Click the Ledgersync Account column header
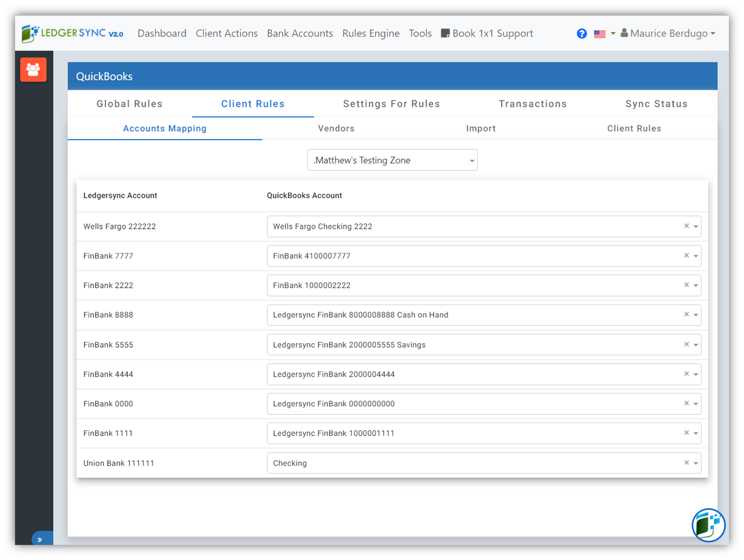Viewport: 744px width, 560px height. pyautogui.click(x=120, y=195)
